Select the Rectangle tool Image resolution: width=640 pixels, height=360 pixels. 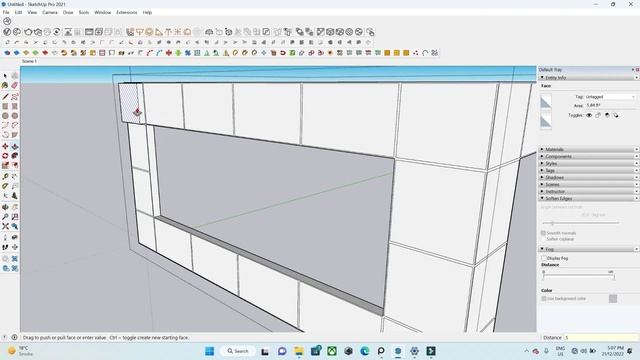click(5, 106)
